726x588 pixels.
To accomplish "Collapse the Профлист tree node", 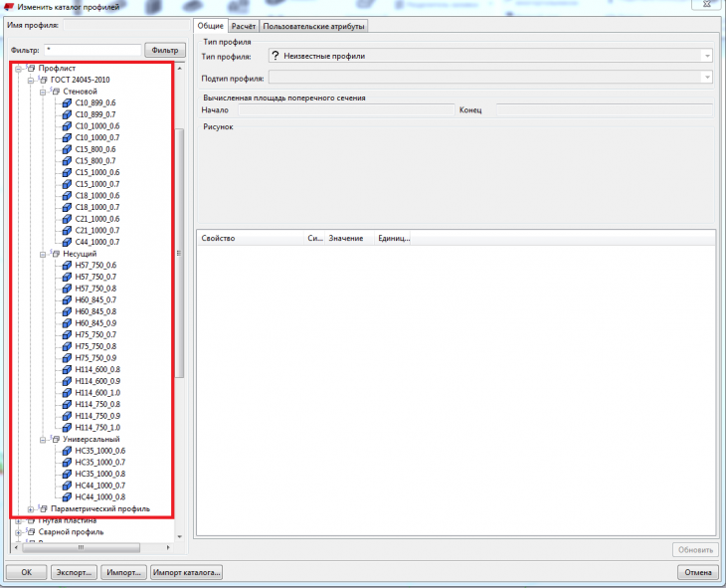I will [x=18, y=69].
